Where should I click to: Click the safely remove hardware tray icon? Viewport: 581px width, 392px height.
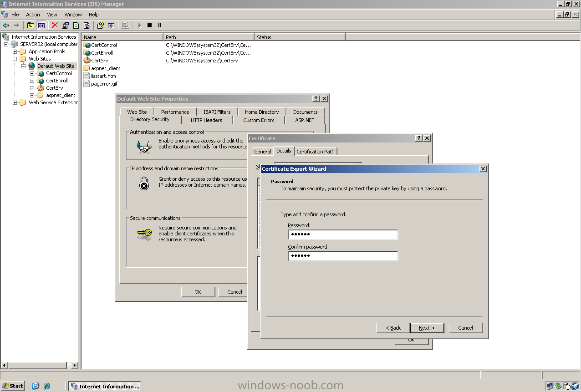click(559, 386)
